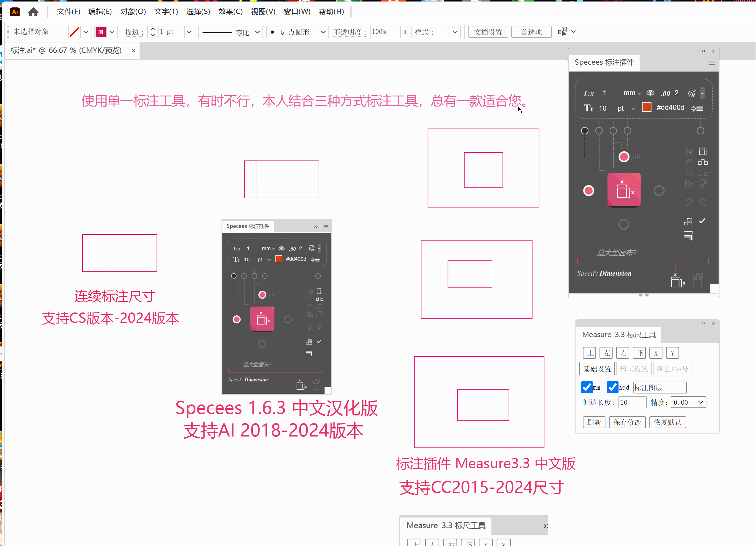Click the .00 decimals icon in Specees panel

point(665,93)
